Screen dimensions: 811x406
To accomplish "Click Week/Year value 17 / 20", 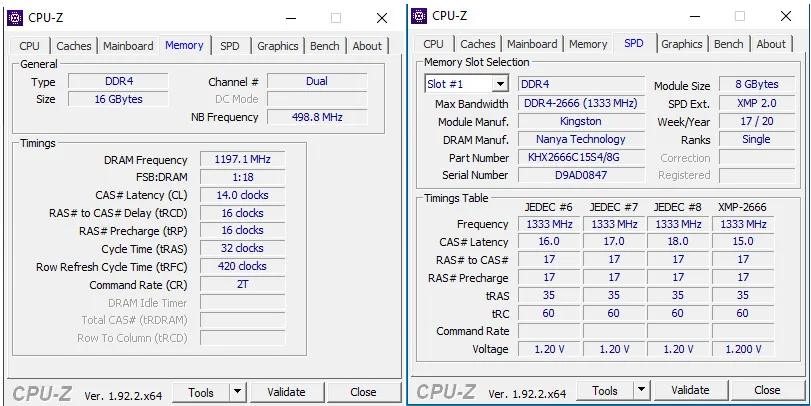I will click(757, 121).
